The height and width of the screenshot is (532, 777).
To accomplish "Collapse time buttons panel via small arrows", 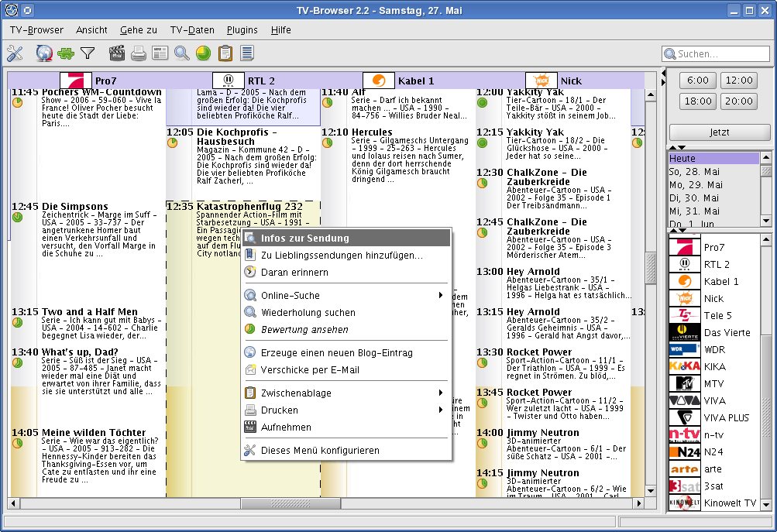I will click(x=677, y=147).
